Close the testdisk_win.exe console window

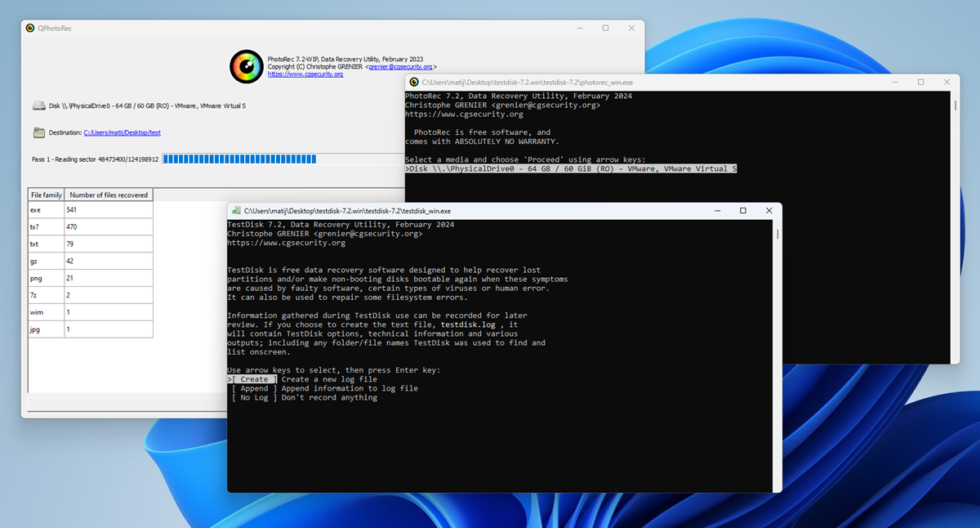[769, 211]
